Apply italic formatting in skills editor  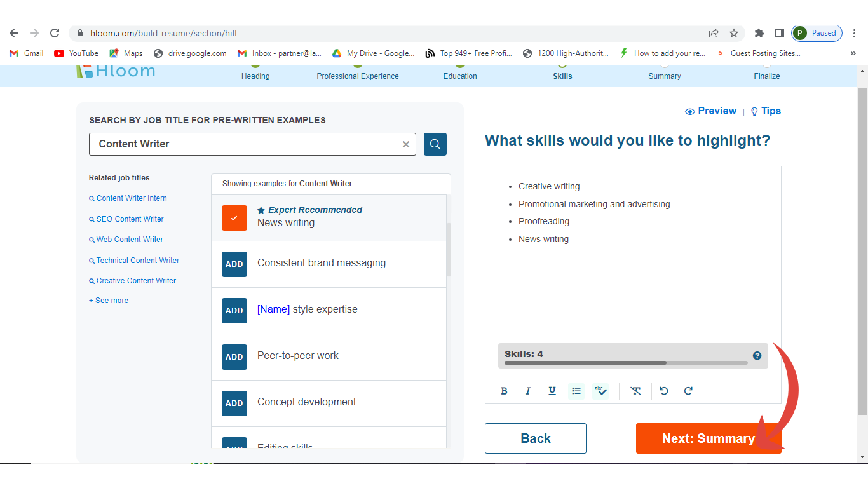coord(527,391)
